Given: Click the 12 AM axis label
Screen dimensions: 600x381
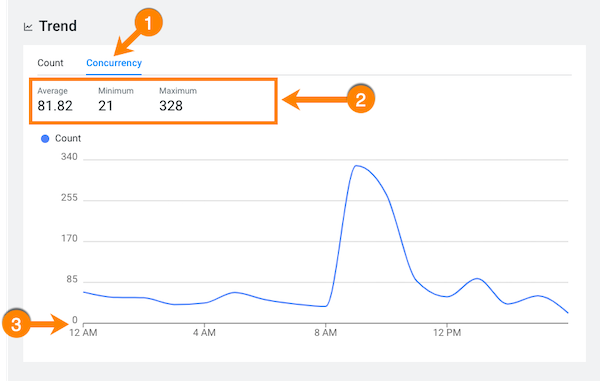Looking at the screenshot, I should click(x=83, y=332).
